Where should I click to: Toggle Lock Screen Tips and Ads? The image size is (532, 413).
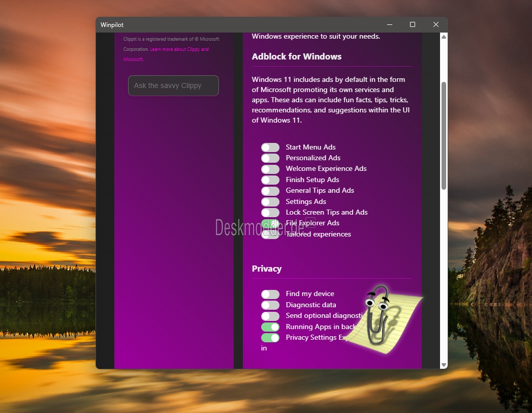pos(270,212)
